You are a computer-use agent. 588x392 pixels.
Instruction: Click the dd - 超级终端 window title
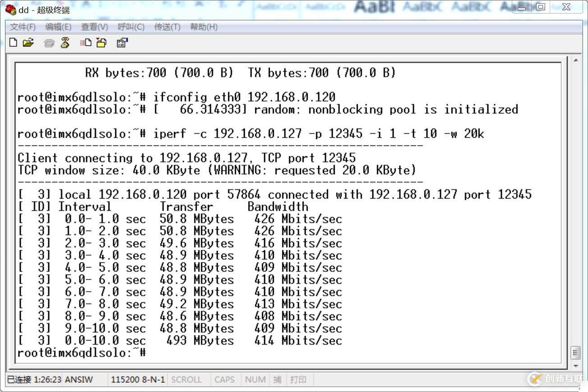[x=44, y=10]
